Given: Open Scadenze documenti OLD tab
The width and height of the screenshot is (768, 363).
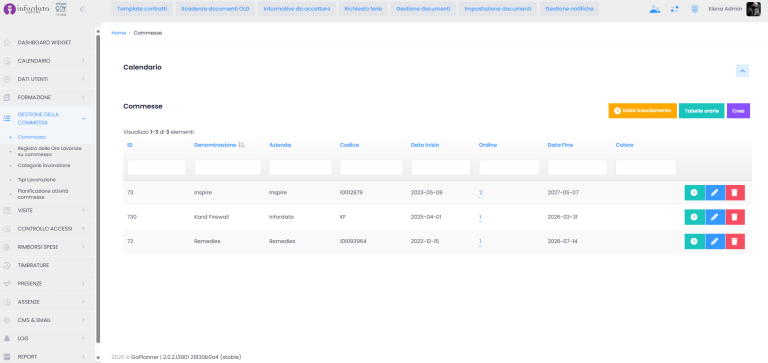Looking at the screenshot, I should point(215,9).
